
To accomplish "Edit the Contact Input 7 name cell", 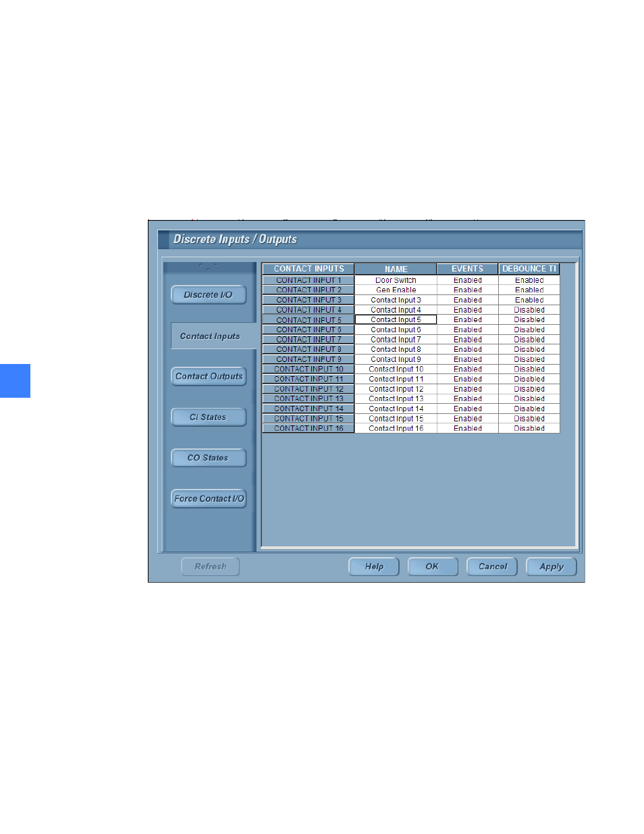I will click(x=396, y=340).
